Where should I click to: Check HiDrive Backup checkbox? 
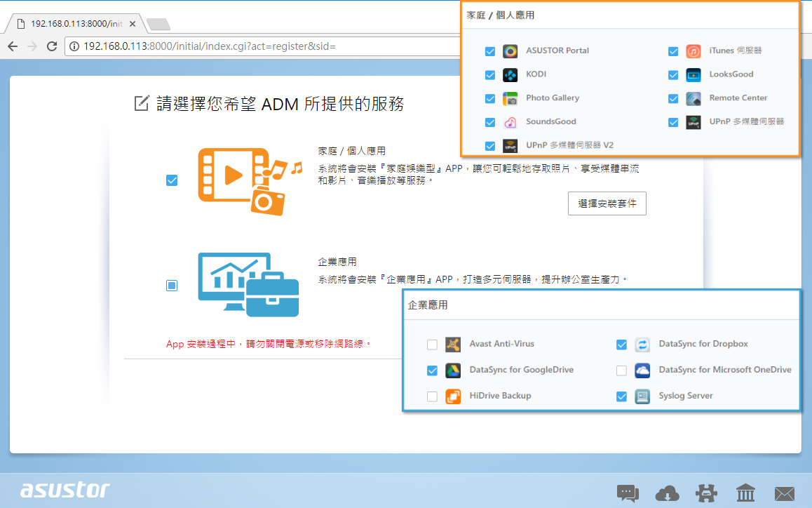(x=433, y=396)
